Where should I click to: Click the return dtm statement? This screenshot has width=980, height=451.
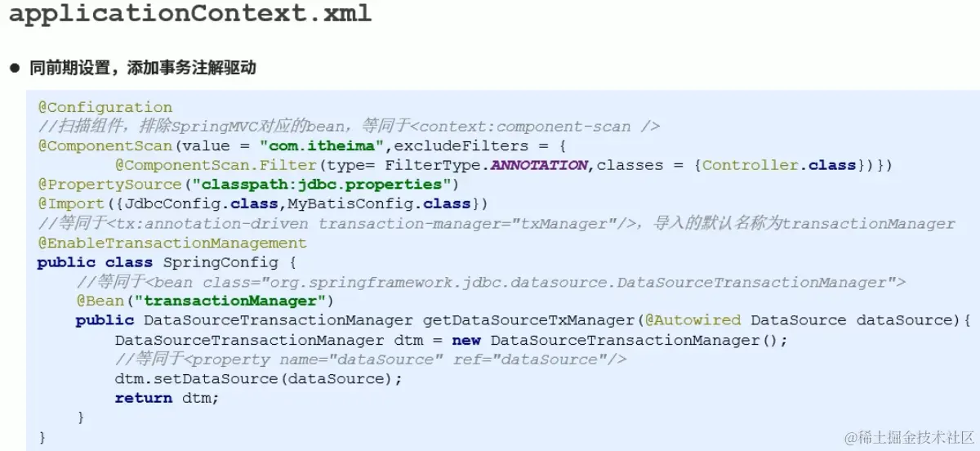[x=167, y=399]
